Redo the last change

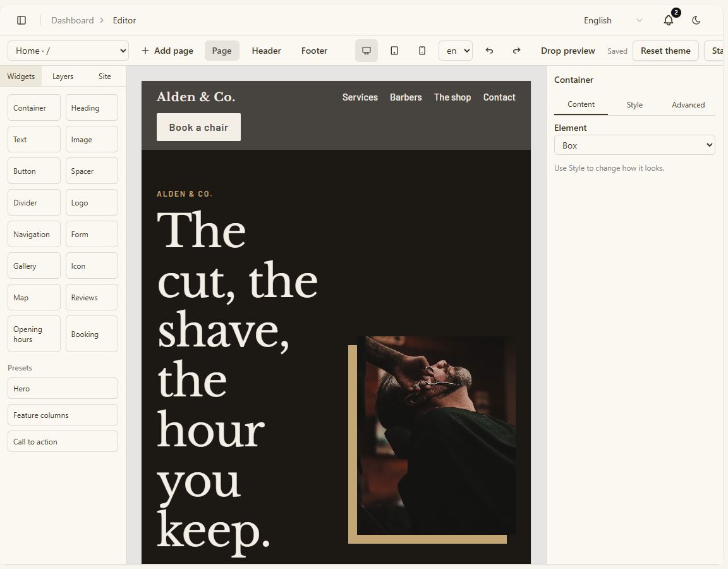click(516, 51)
